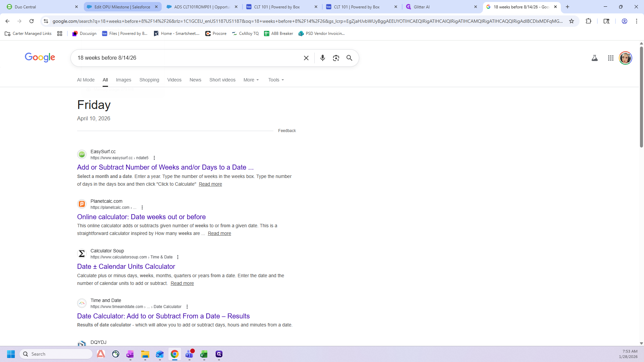This screenshot has height=362, width=644.
Task: Clear the search box with X icon
Action: pos(306,58)
